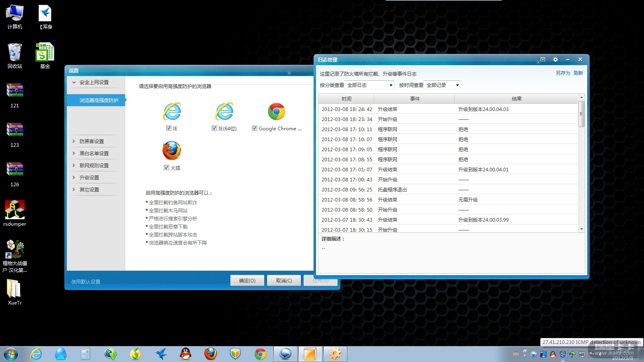
Task: Uncheck the IE browser protection checkbox
Action: 169,128
